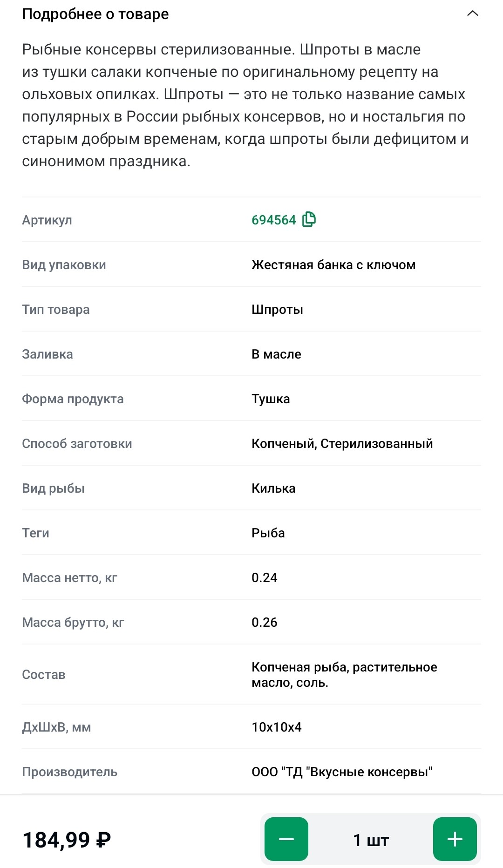
Task: Tap the "Подробнее о товаре" heading
Action: click(95, 14)
